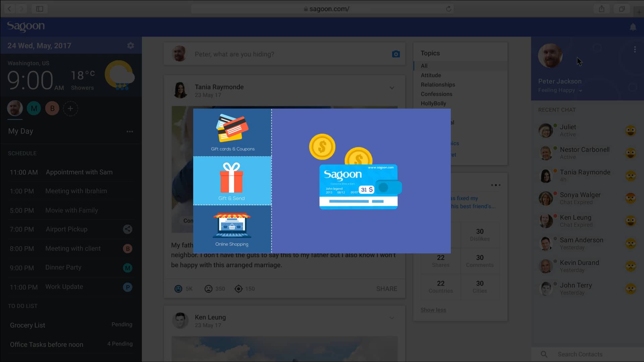Select the Gift & Send option
This screenshot has width=644, height=362.
coord(232,181)
